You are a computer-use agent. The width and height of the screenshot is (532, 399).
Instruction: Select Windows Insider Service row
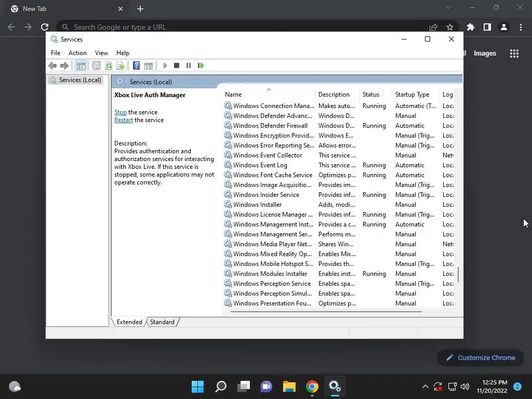point(339,194)
